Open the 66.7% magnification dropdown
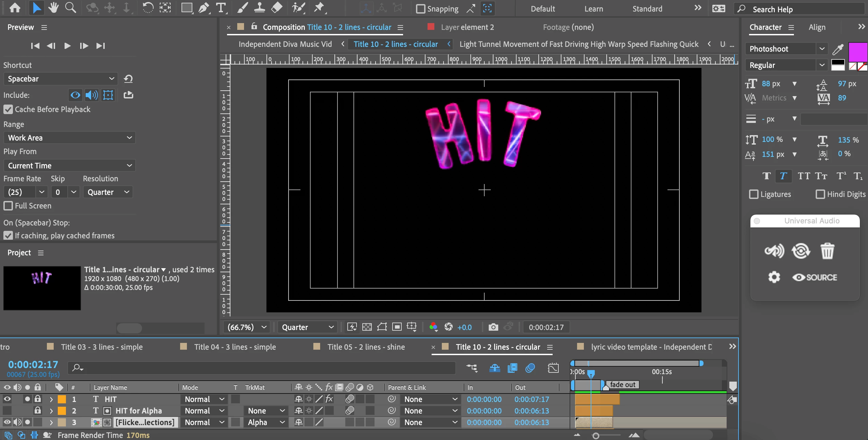This screenshot has width=868, height=440. coord(246,327)
